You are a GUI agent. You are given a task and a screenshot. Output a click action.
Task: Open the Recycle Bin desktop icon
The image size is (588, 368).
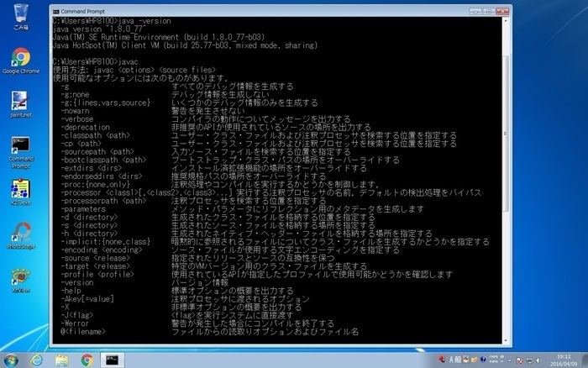point(20,14)
